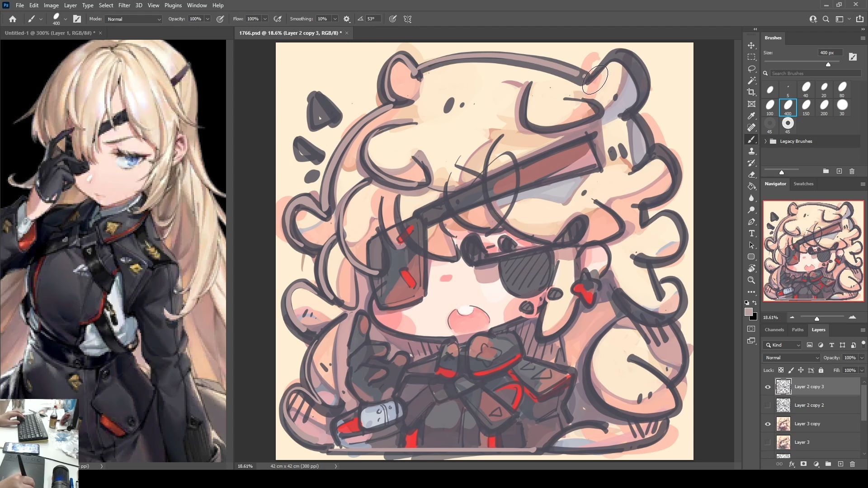This screenshot has height=488, width=868.
Task: Open the Edit Toolbar ellipsis
Action: pos(751,292)
